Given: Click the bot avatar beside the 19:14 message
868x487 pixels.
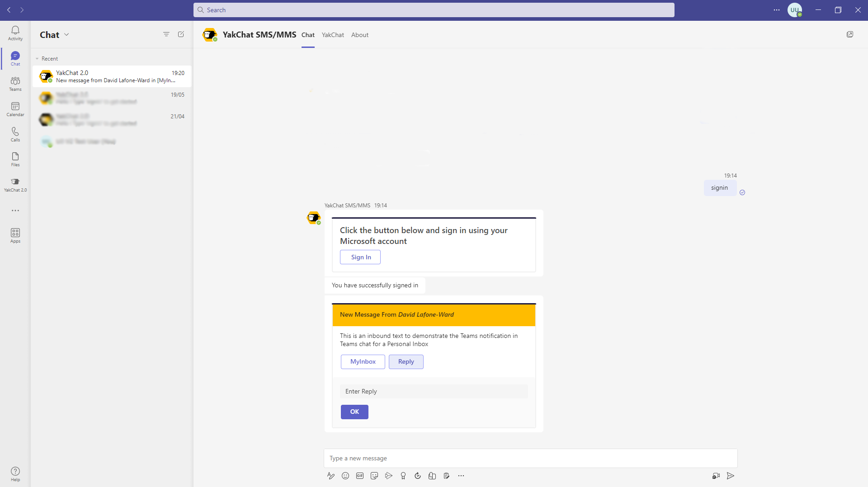Looking at the screenshot, I should click(x=314, y=218).
